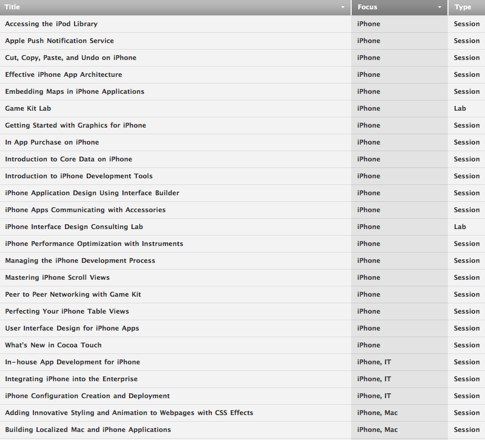Select "Embedding Maps in iPhone Applications"

pos(75,91)
